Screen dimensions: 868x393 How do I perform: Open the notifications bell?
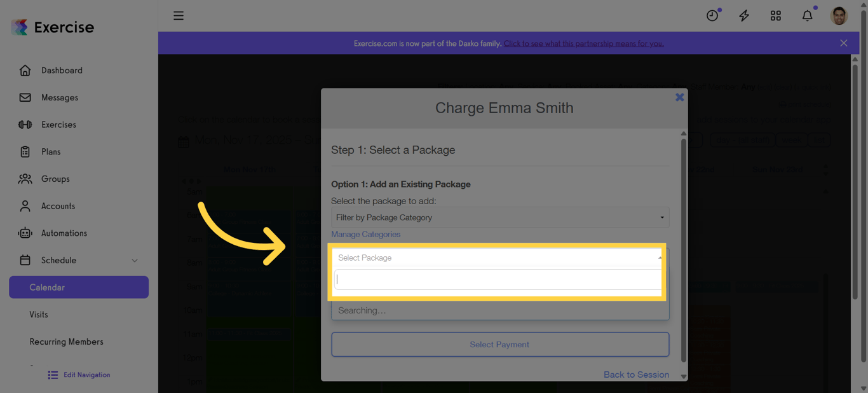coord(807,15)
